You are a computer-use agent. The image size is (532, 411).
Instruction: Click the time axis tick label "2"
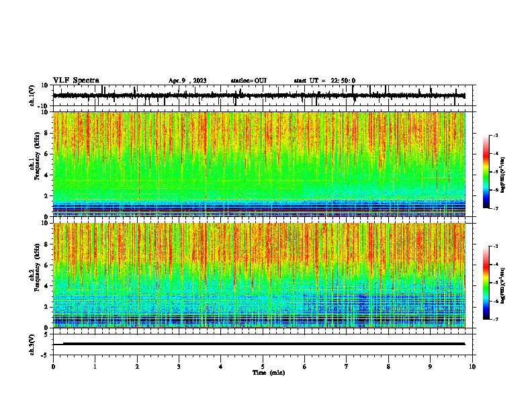[x=137, y=367]
